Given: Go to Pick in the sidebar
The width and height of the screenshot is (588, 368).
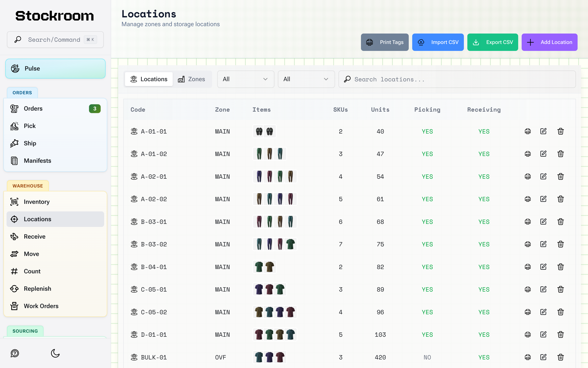Looking at the screenshot, I should (x=55, y=126).
